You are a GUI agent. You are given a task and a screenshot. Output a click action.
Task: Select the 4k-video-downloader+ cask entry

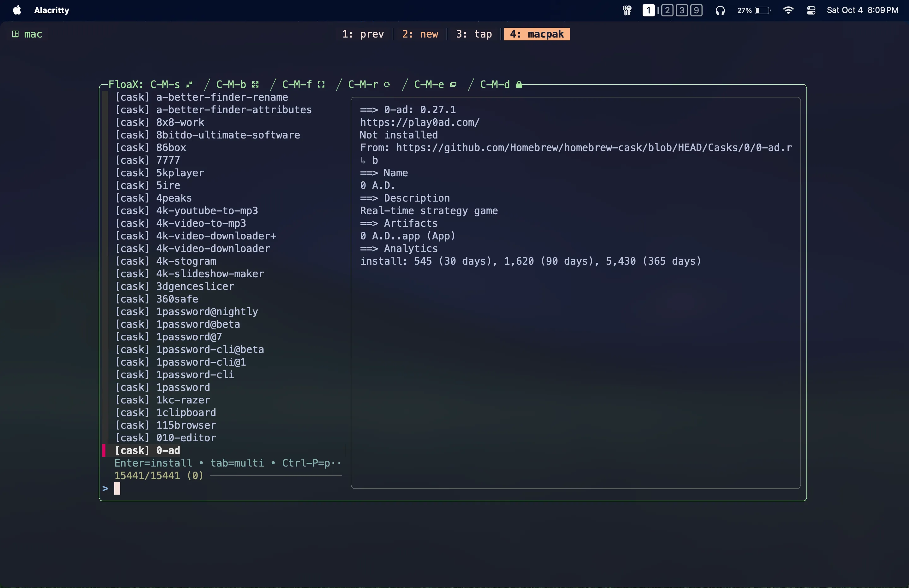[216, 236]
